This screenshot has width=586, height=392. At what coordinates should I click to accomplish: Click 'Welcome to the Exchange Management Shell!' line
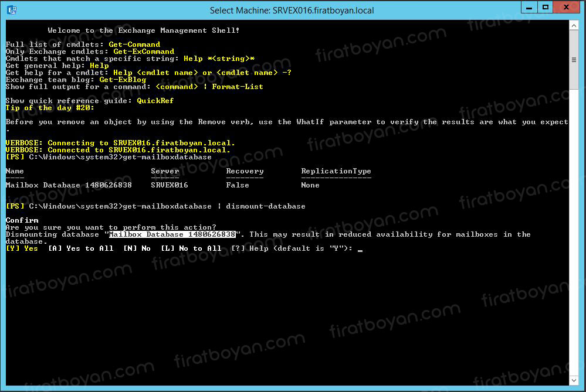tap(144, 30)
